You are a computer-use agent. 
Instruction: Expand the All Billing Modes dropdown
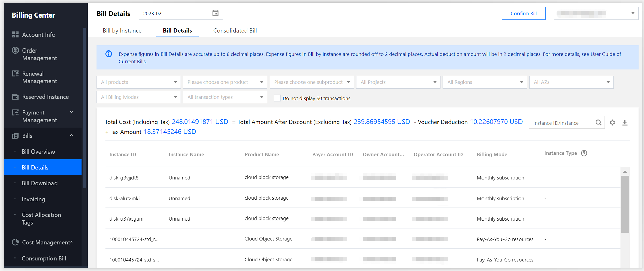[139, 97]
